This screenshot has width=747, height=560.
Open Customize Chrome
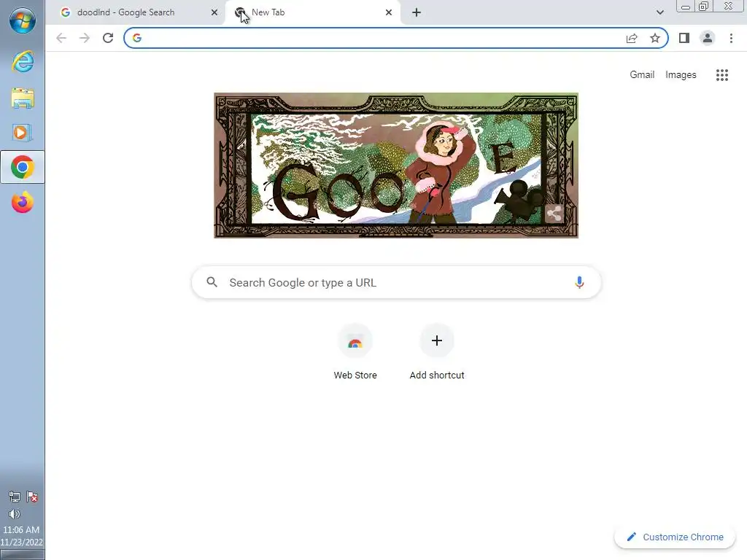[x=675, y=537]
